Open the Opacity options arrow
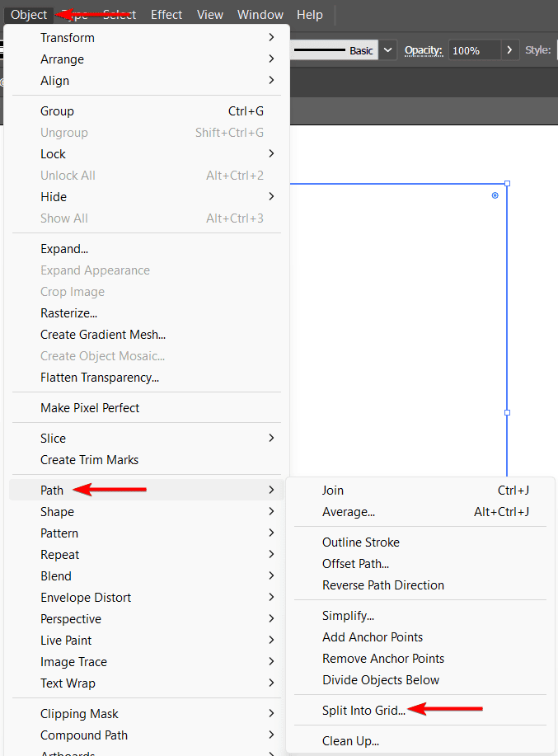This screenshot has height=756, width=558. coord(509,49)
